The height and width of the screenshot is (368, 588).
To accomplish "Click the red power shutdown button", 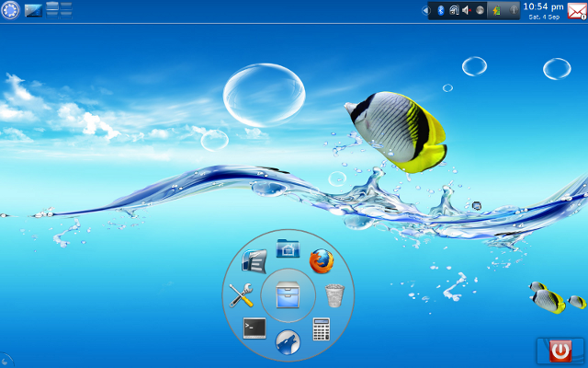I will 560,351.
